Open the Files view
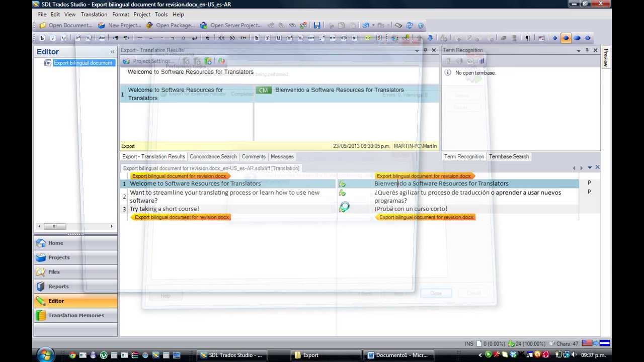 [75, 272]
